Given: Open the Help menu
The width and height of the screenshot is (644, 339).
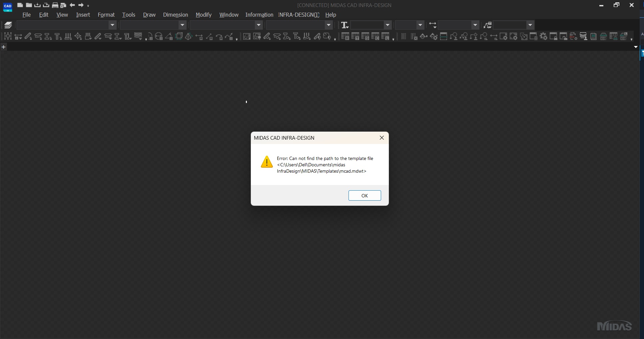Looking at the screenshot, I should click(x=330, y=15).
